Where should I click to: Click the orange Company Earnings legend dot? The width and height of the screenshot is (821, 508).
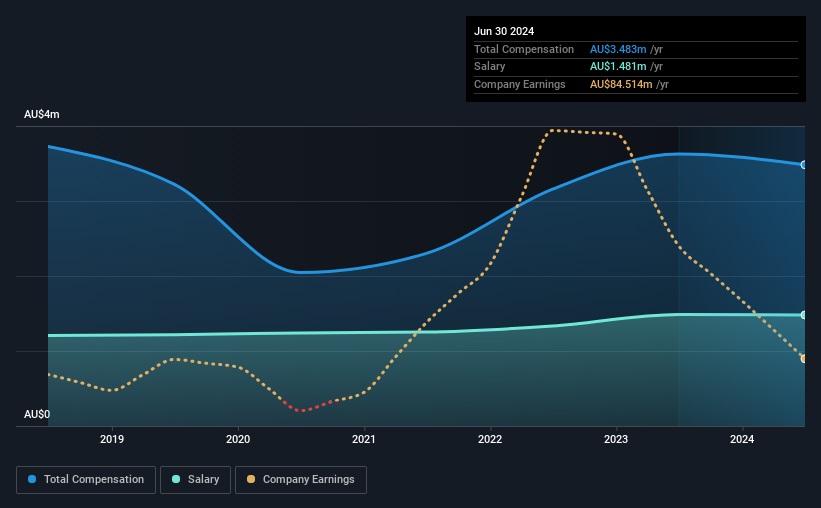pyautogui.click(x=251, y=479)
